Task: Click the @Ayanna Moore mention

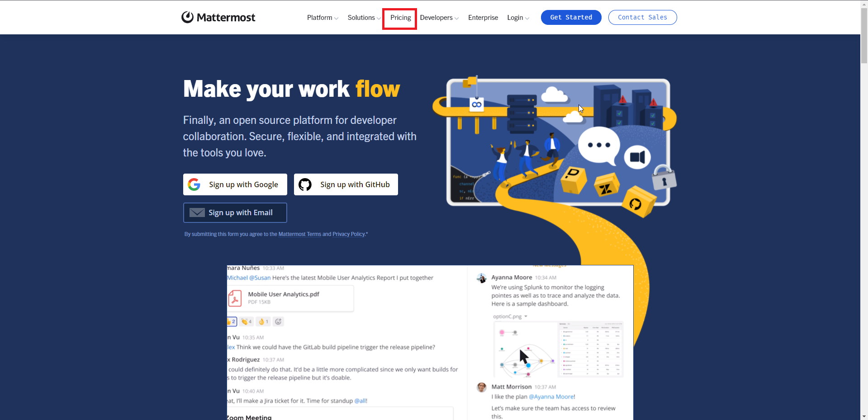Action: [552, 396]
